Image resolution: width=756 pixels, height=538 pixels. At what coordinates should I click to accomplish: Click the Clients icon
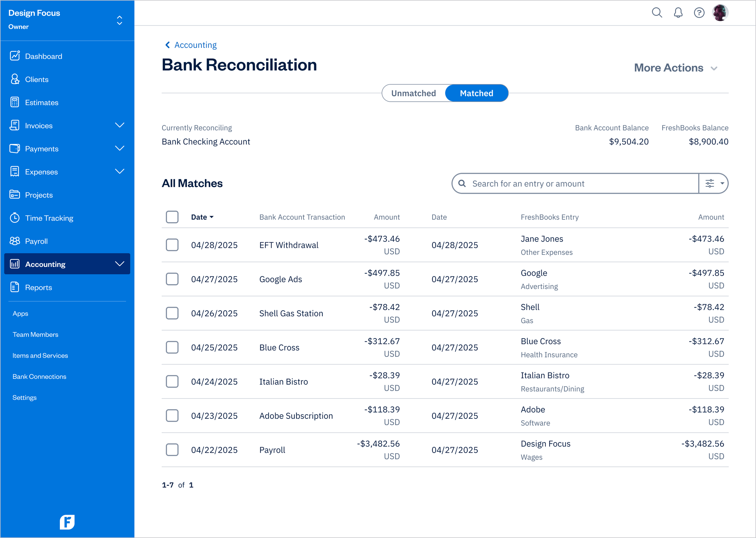coord(15,79)
